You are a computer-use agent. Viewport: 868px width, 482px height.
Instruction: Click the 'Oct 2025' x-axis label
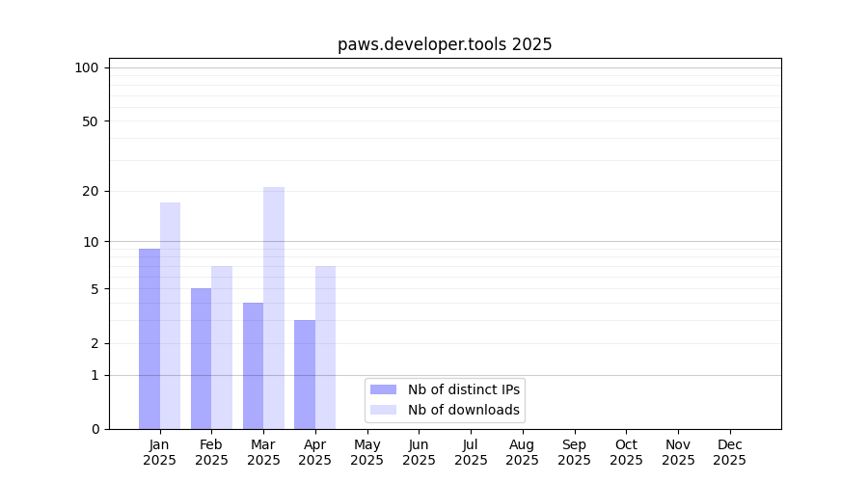(626, 452)
